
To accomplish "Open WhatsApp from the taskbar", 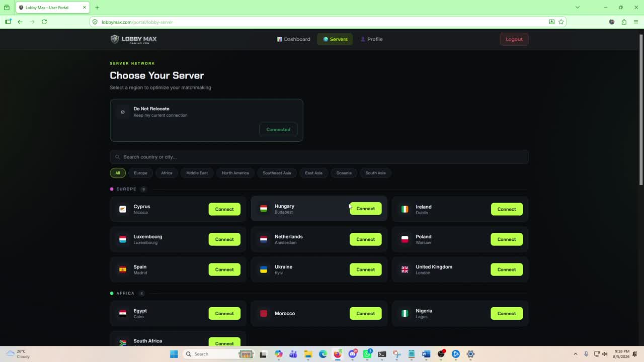I will [367, 354].
